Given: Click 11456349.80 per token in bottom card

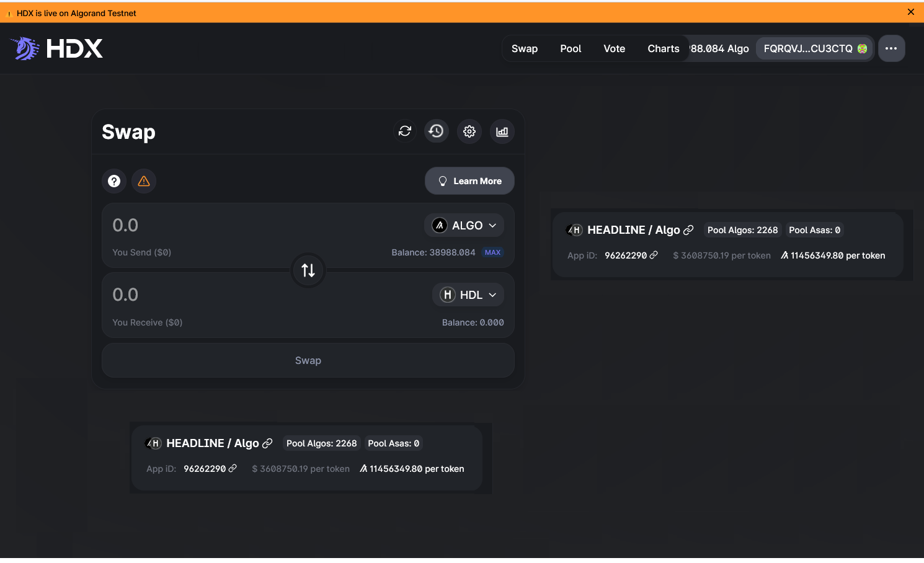Looking at the screenshot, I should (412, 469).
